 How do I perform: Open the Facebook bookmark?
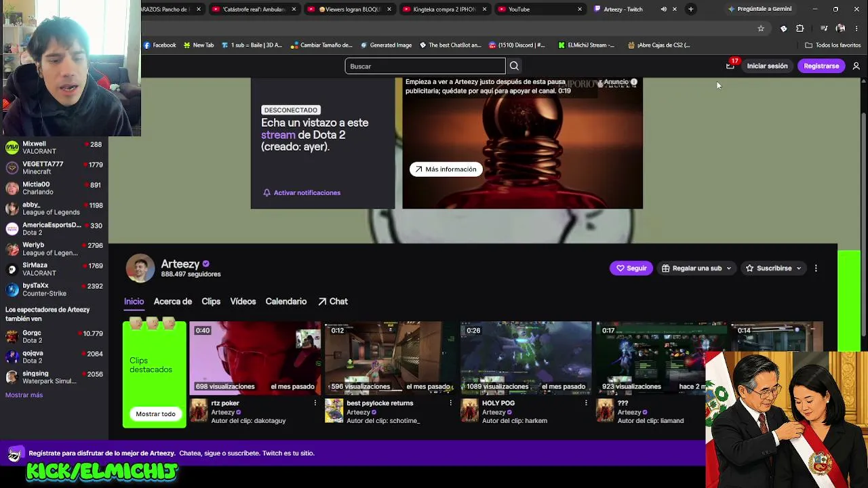[160, 45]
